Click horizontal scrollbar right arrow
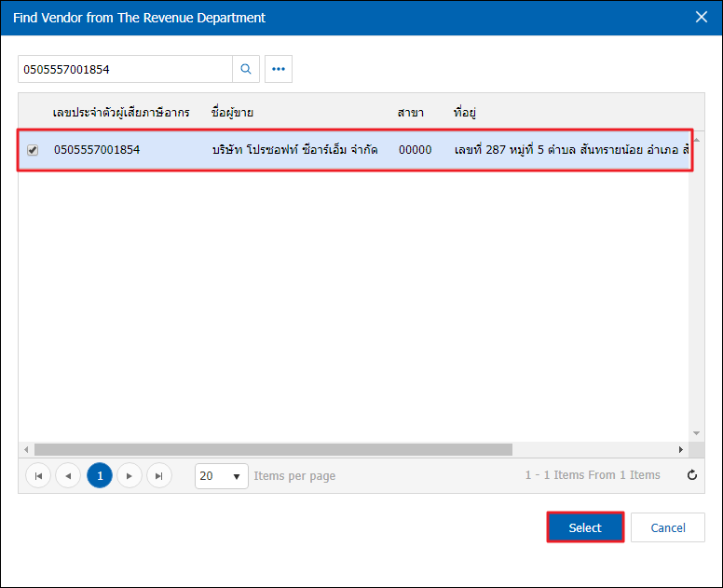 pyautogui.click(x=681, y=449)
